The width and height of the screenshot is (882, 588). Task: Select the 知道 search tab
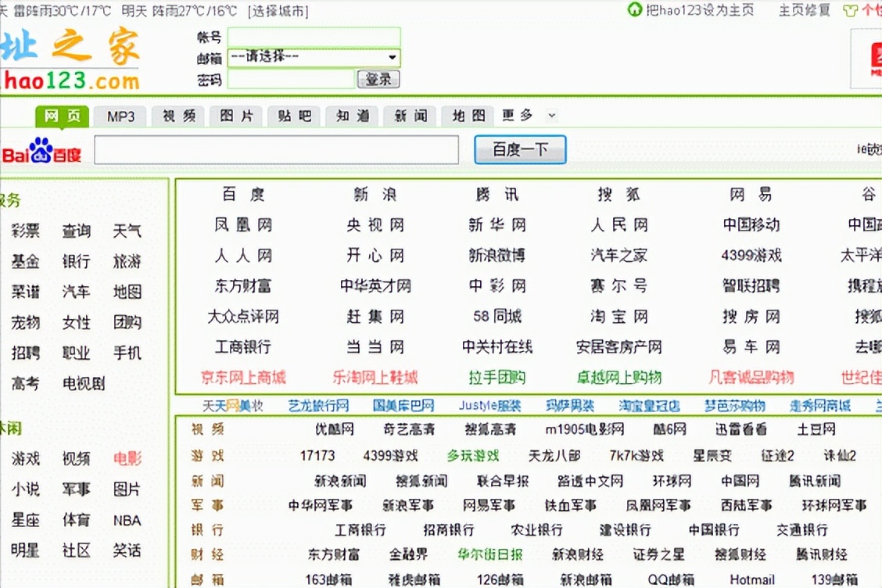point(353,116)
